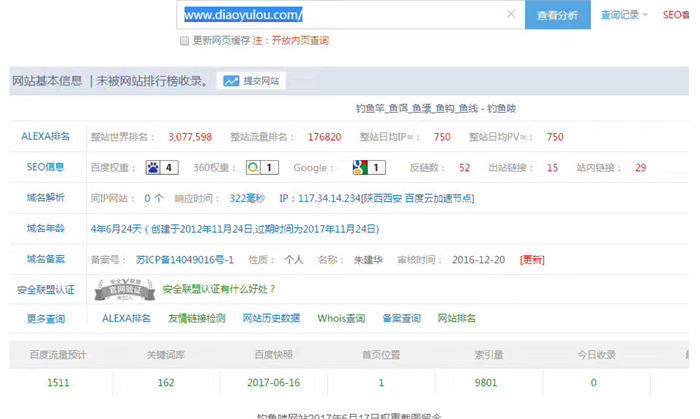
Task: Click the 索引量 value 9801
Action: coord(486,383)
